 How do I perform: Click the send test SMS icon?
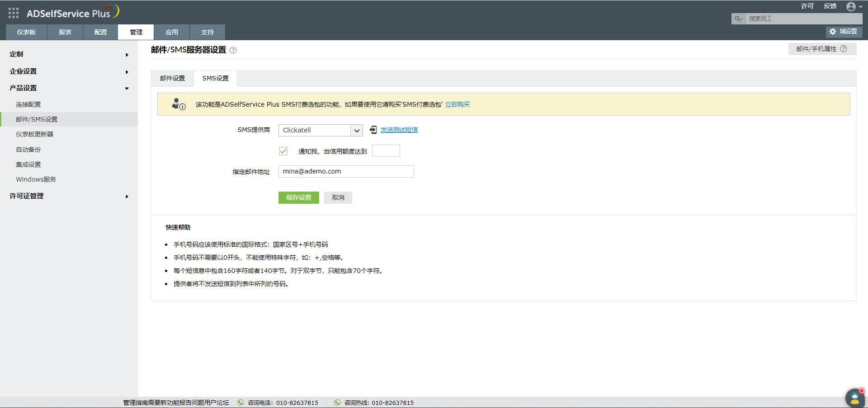tap(373, 130)
